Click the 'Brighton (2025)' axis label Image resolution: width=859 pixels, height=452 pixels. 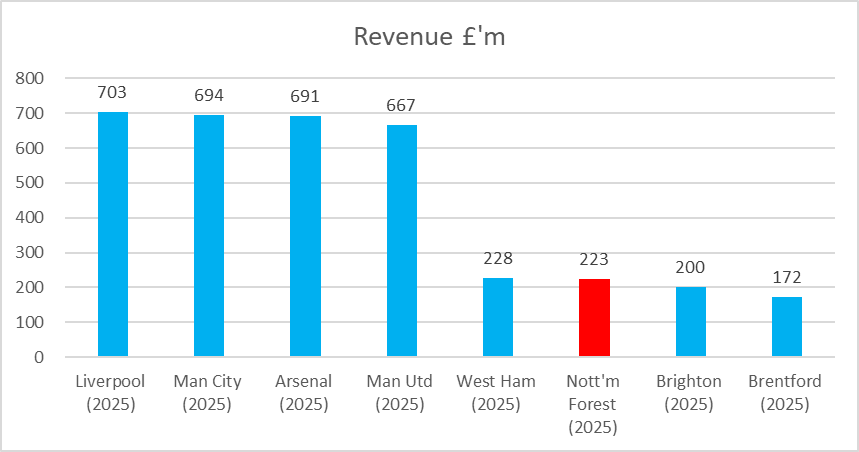(x=689, y=392)
